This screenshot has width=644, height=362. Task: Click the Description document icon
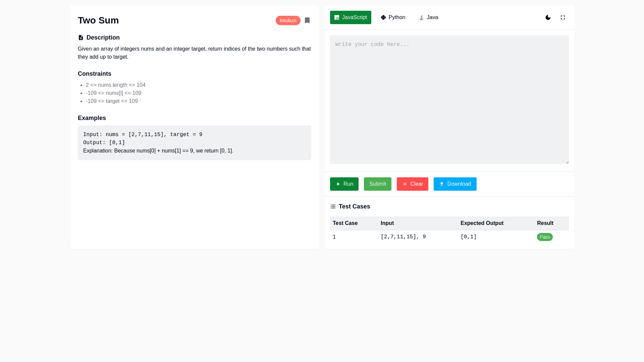(x=80, y=38)
